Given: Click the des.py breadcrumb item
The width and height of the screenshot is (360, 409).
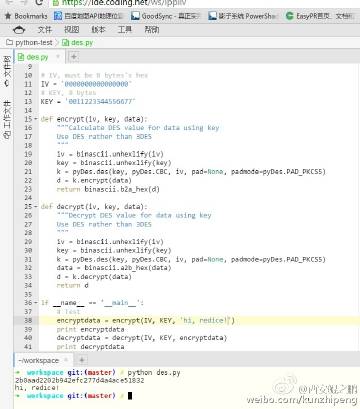Looking at the screenshot, I should pos(78,43).
